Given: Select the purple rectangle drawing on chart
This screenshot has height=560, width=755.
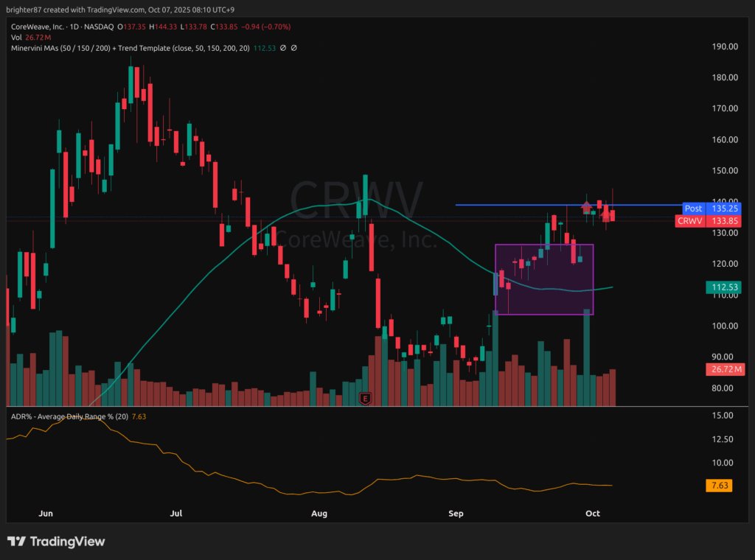Looking at the screenshot, I should pos(544,245).
